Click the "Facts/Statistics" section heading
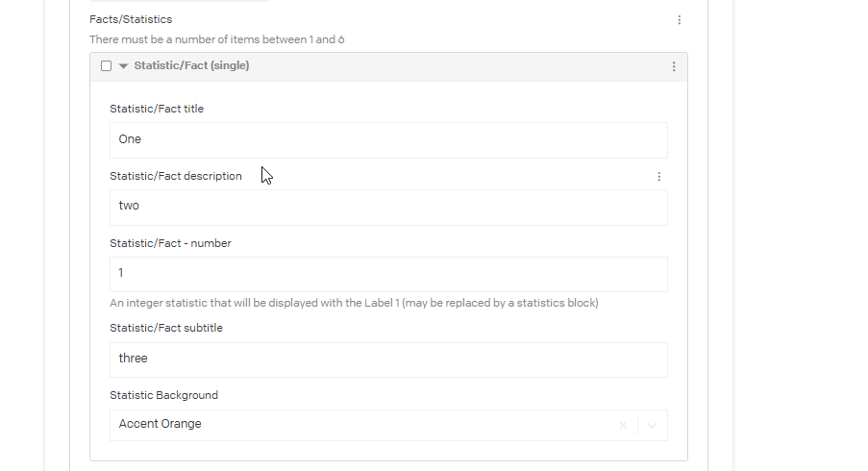Screen dimensions: 868x471 pyautogui.click(x=131, y=19)
